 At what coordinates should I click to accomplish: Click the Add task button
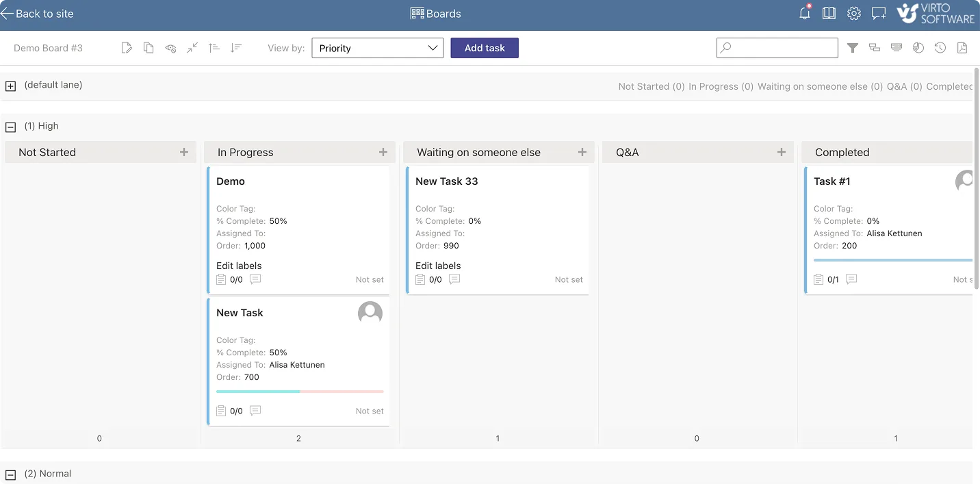[485, 48]
